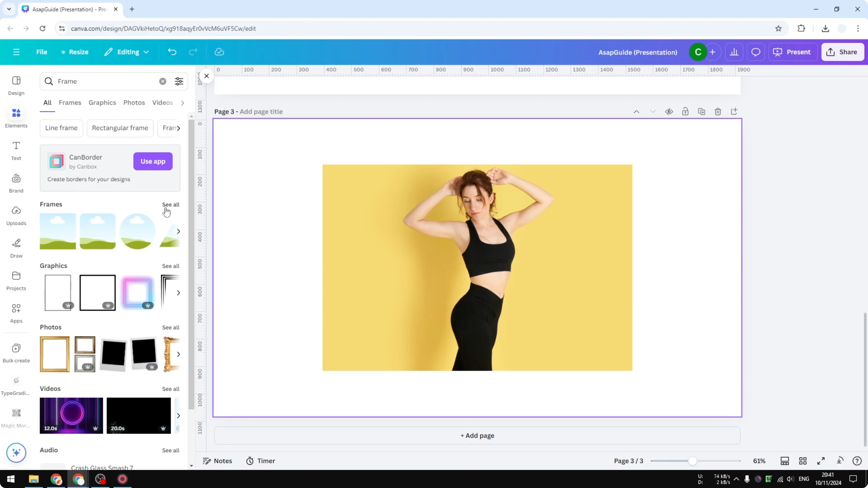Click Use app for CanBorder
Screen dimensions: 868x488
point(153,161)
